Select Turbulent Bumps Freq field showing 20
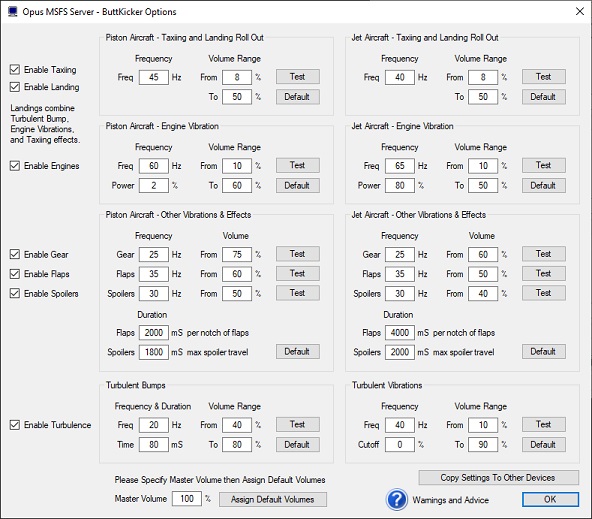 pos(154,425)
